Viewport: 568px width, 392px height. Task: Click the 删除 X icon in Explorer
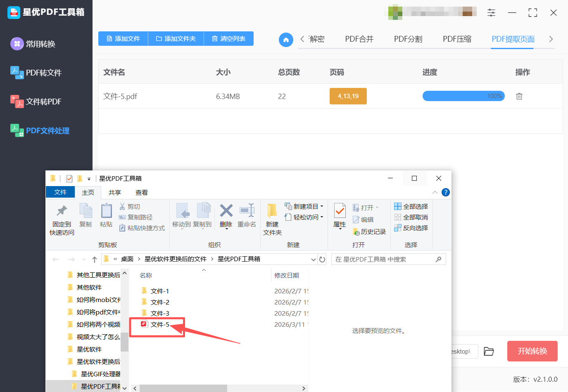[226, 210]
